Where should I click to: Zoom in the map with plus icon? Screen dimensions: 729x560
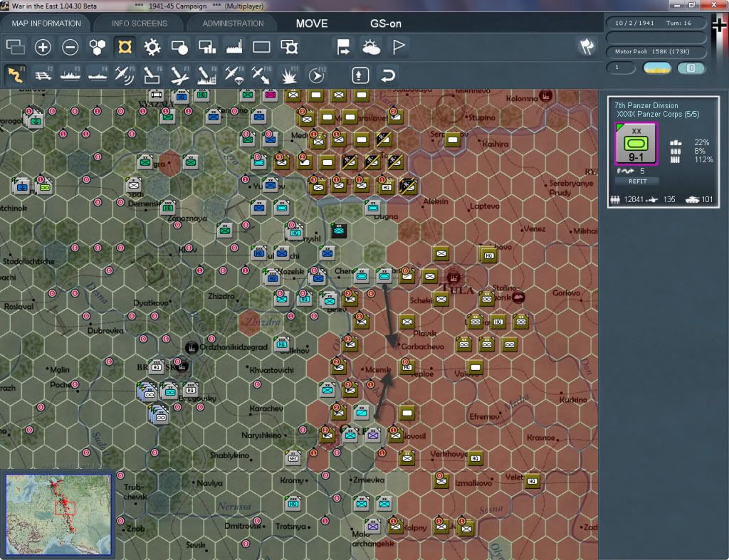click(43, 47)
